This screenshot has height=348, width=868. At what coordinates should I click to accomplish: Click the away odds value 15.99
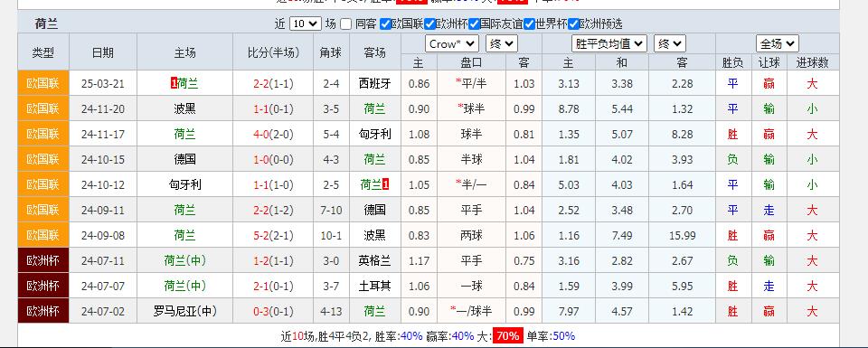[x=682, y=236]
